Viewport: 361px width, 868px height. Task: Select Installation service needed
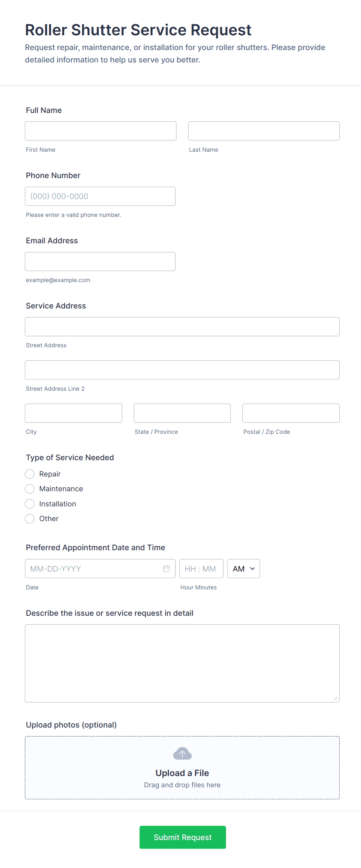pos(30,504)
